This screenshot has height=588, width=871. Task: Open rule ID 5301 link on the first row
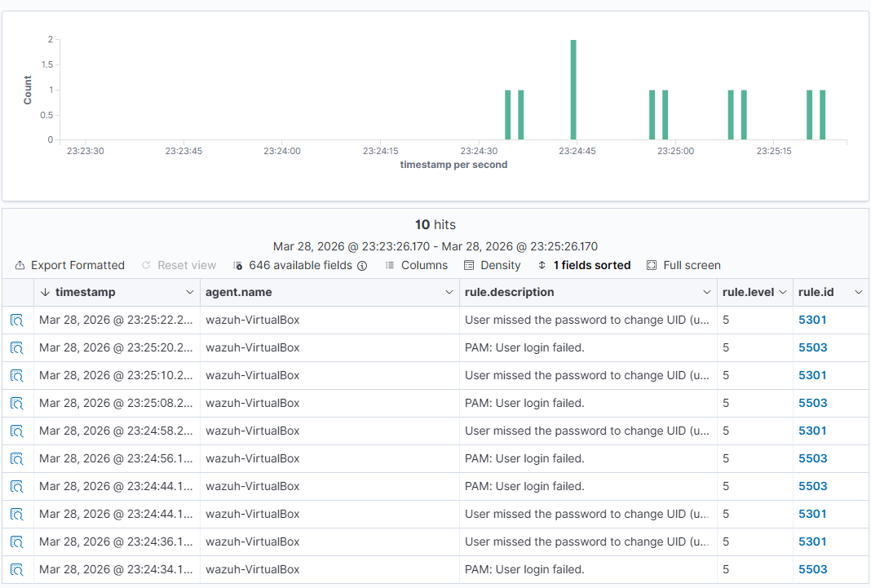tap(812, 320)
